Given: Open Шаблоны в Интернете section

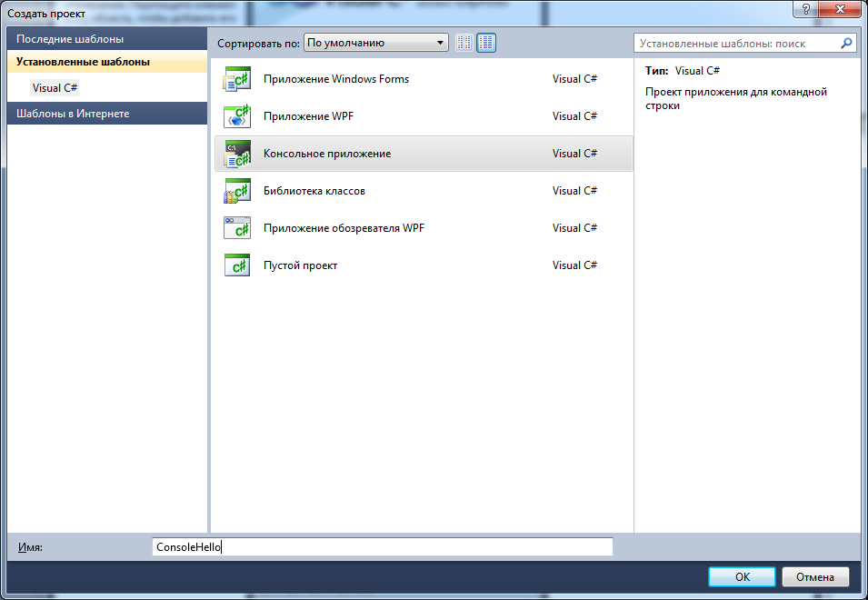Looking at the screenshot, I should 107,114.
